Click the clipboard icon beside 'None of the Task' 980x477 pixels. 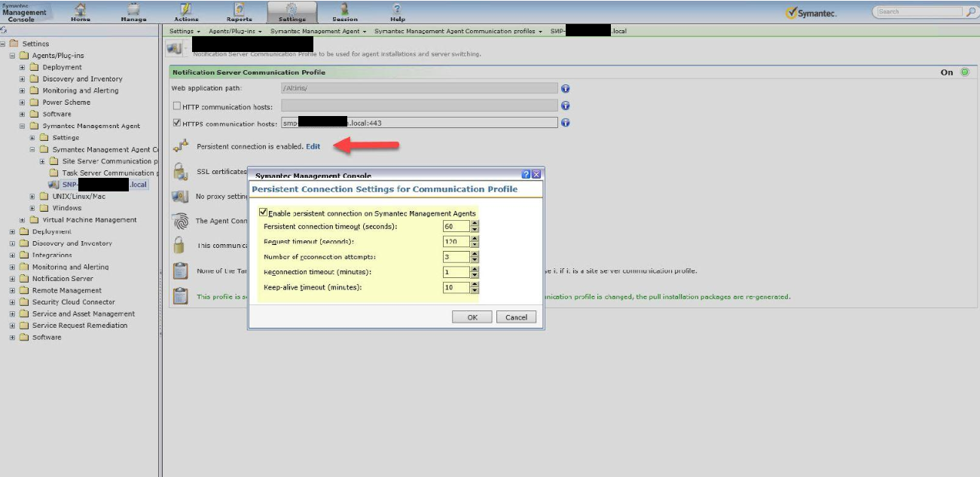[180, 271]
